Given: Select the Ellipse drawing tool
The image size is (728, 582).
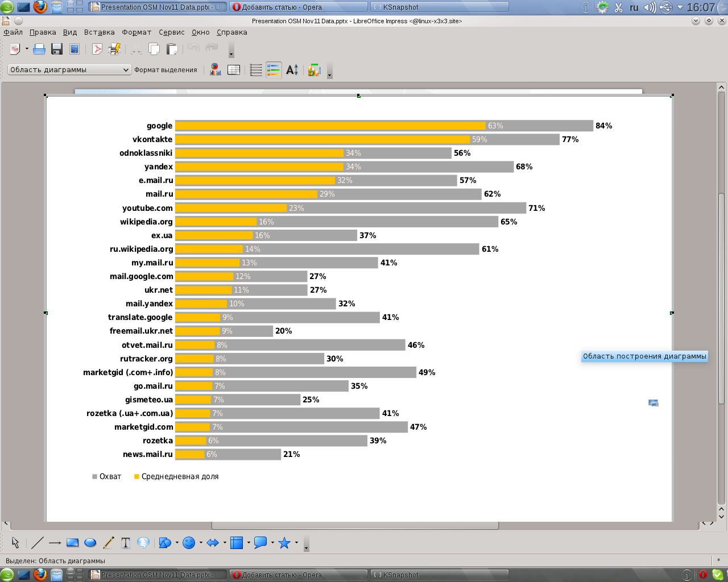Looking at the screenshot, I should pyautogui.click(x=90, y=543).
